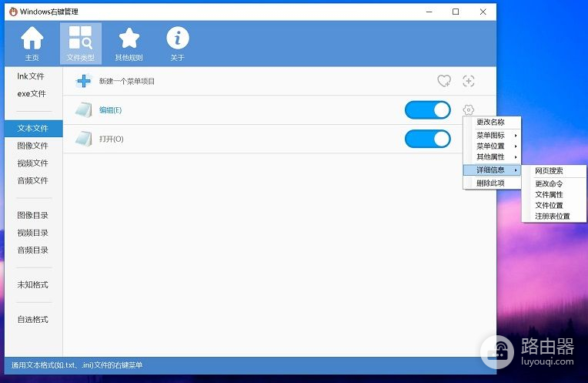This screenshot has width=588, height=383.
Task: Select 文件属性 from the submenu
Action: pos(554,194)
